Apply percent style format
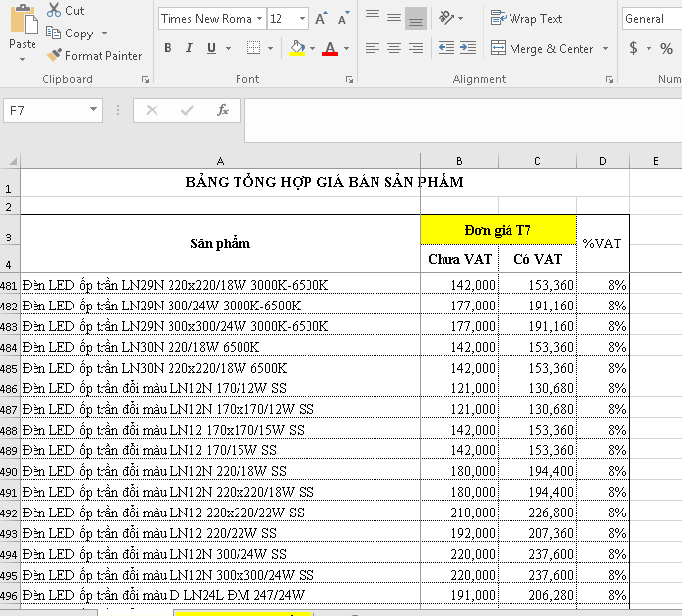 [666, 48]
